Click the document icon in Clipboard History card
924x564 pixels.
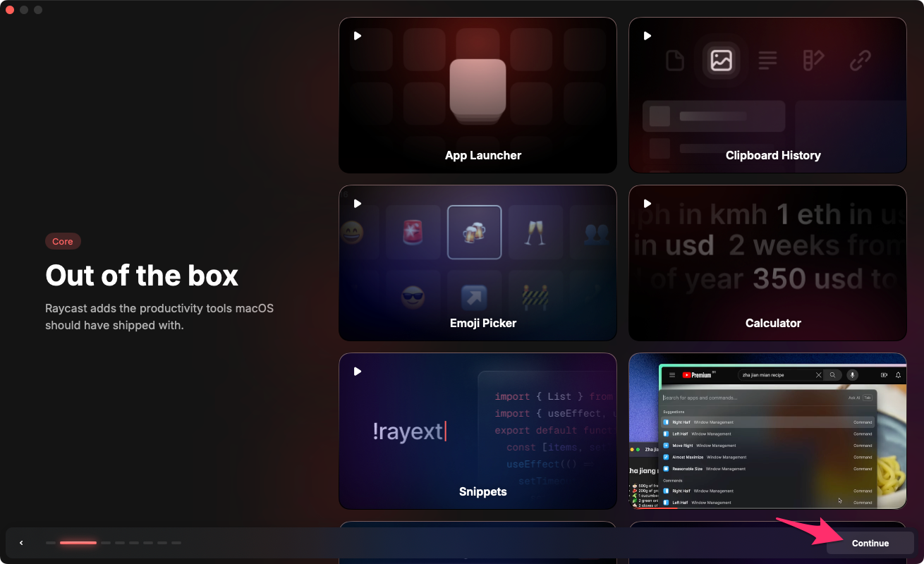(x=675, y=61)
